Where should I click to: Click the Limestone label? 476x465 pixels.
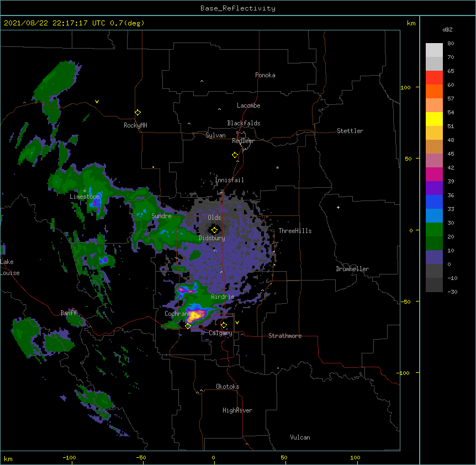(x=84, y=197)
